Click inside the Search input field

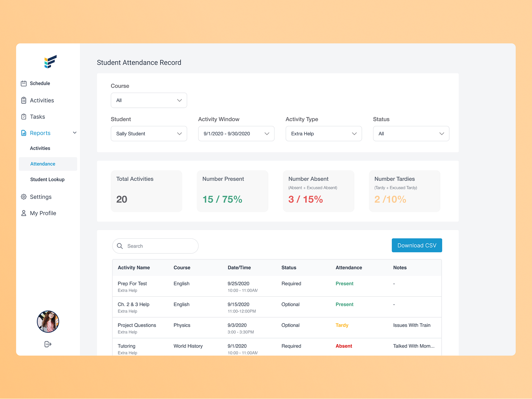point(156,246)
